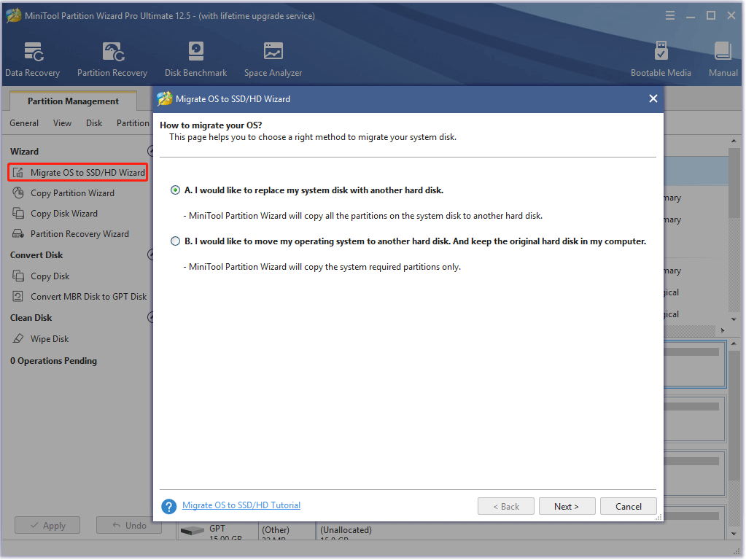746x560 pixels.
Task: Open the Disk menu
Action: pos(94,123)
